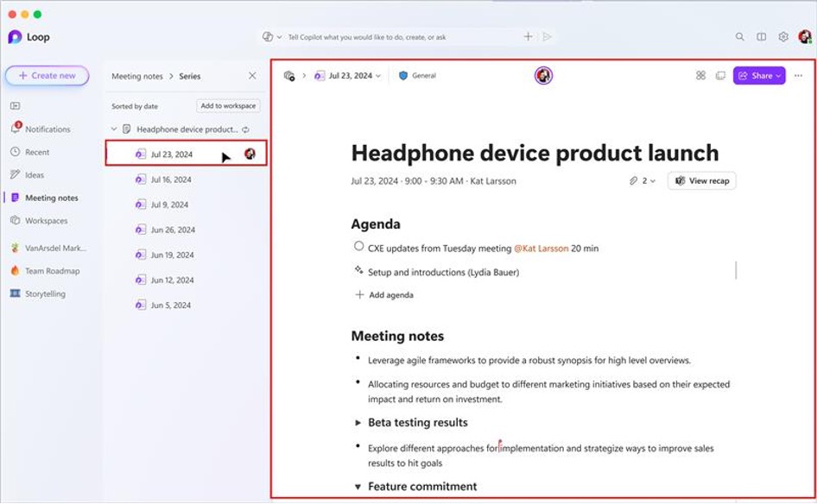817x504 pixels.
Task: Open the more options ellipsis
Action: tap(798, 75)
